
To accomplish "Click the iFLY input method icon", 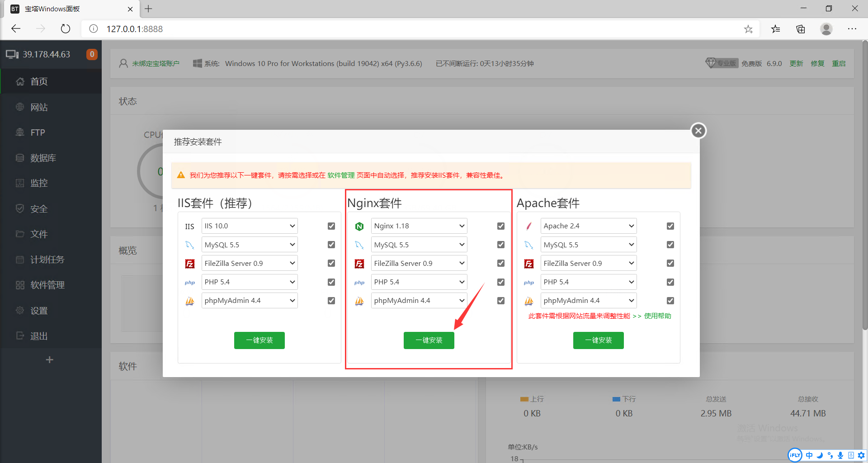I will tap(795, 455).
